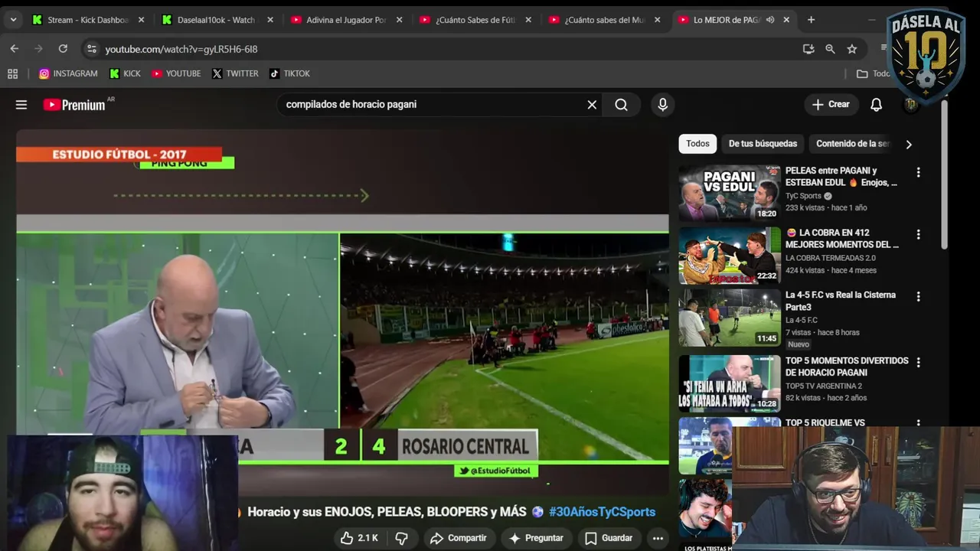Start voice search with microphone icon

(x=663, y=105)
